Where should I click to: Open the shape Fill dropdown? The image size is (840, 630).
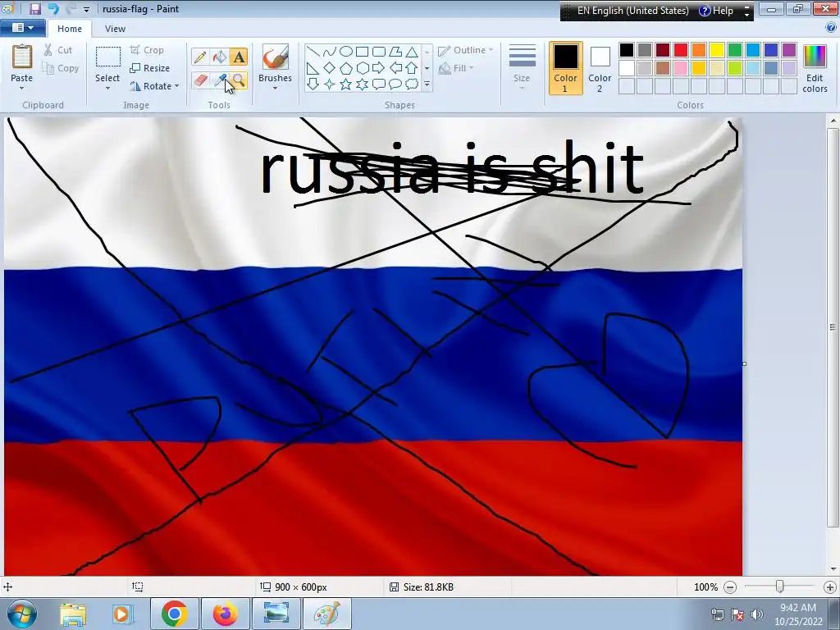456,68
